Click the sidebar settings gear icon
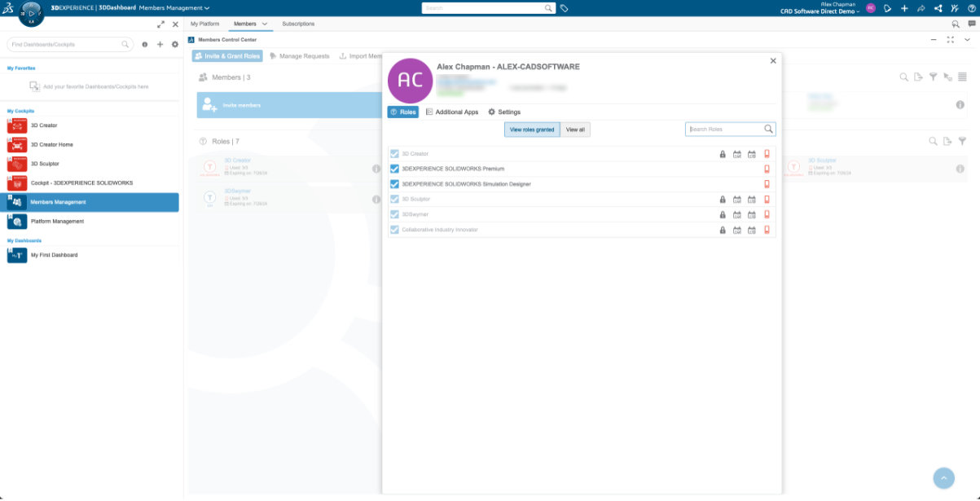The width and height of the screenshot is (980, 501). pyautogui.click(x=174, y=45)
